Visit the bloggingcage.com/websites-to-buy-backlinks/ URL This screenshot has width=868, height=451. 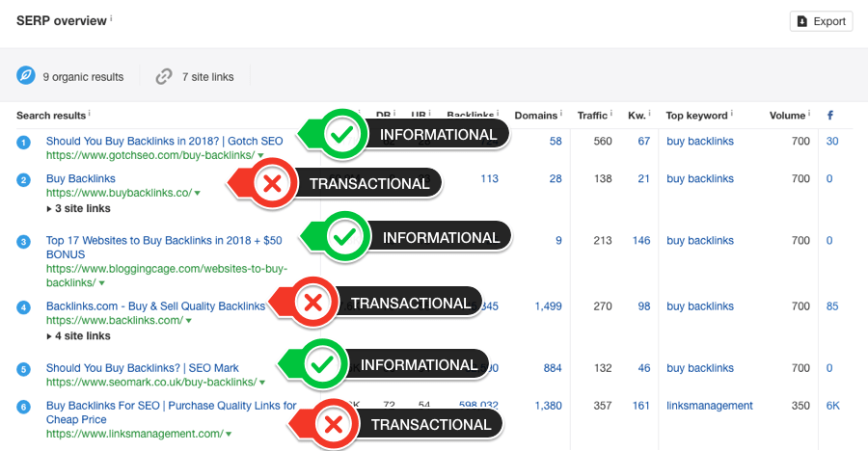167,276
